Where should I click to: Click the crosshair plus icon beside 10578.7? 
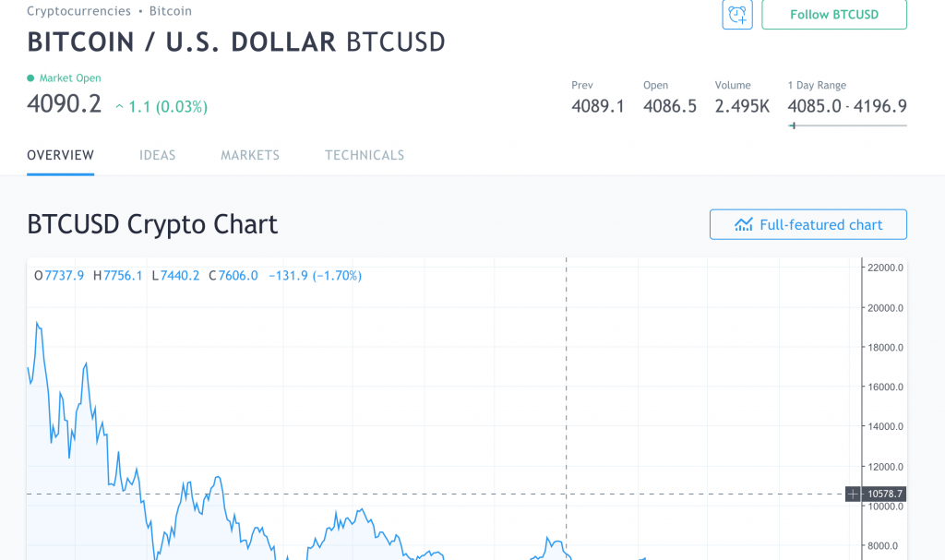point(853,494)
